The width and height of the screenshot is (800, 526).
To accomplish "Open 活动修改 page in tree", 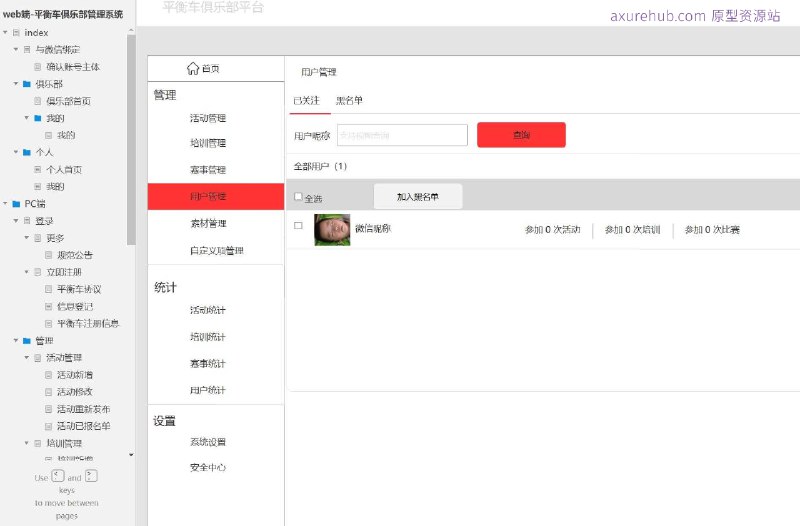I will pyautogui.click(x=75, y=392).
